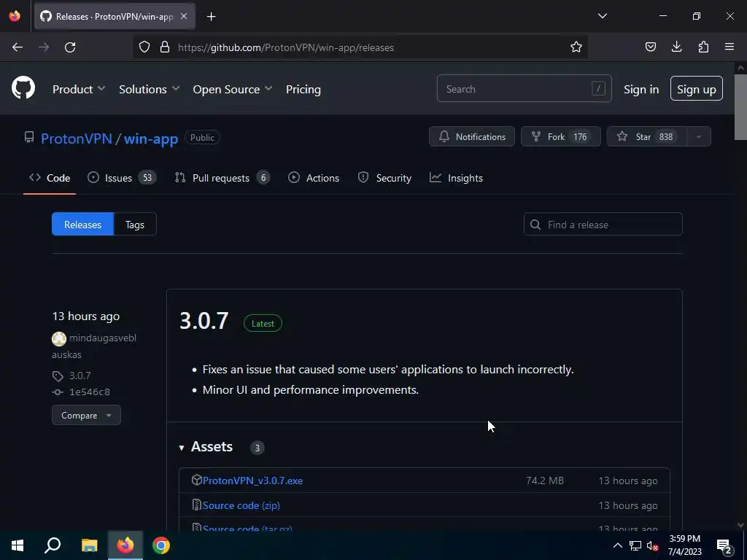The width and height of the screenshot is (747, 560).
Task: Open the Firefox downloads panel
Action: [x=676, y=47]
